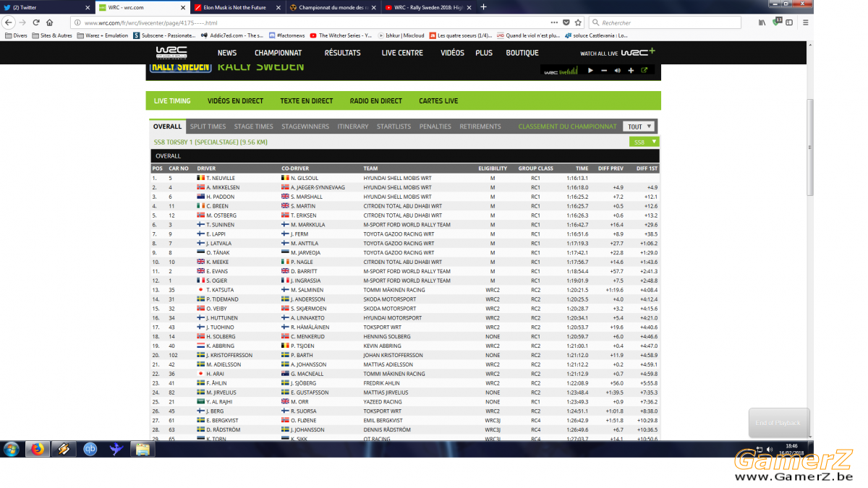Screen dimensions: 868x488
Task: Open the LIVE CENTRE menu item
Action: pyautogui.click(x=402, y=53)
